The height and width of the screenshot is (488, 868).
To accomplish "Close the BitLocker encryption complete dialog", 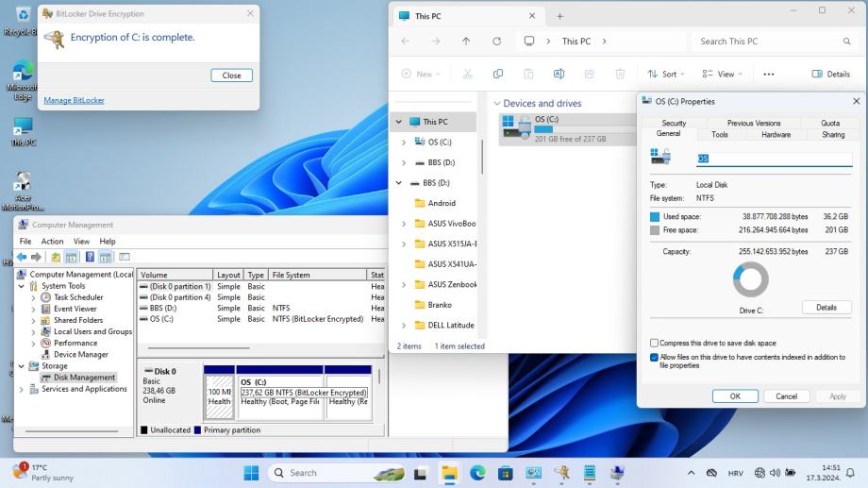I will 231,76.
